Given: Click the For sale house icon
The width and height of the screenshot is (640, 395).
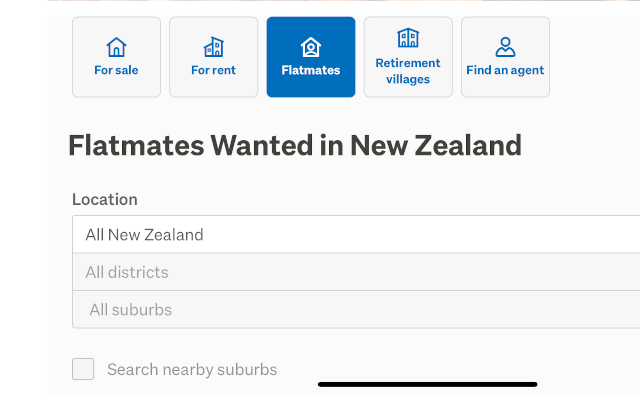Looking at the screenshot, I should pyautogui.click(x=116, y=47).
